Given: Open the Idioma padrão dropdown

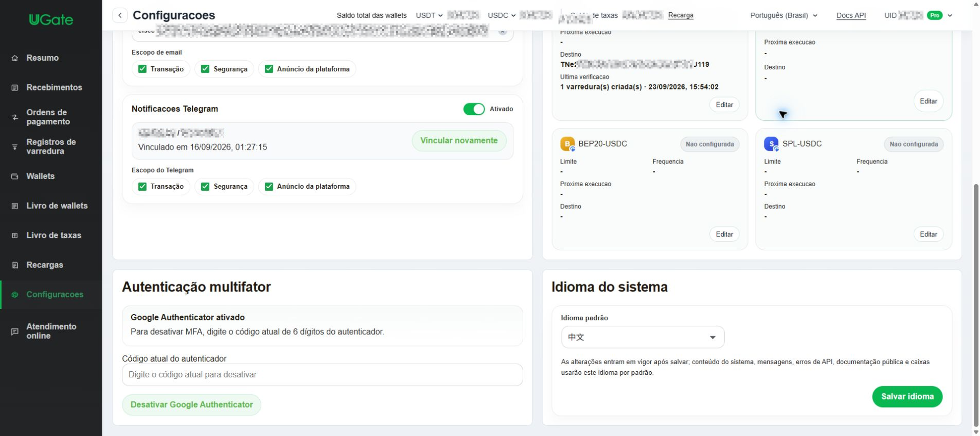Looking at the screenshot, I should coord(643,337).
